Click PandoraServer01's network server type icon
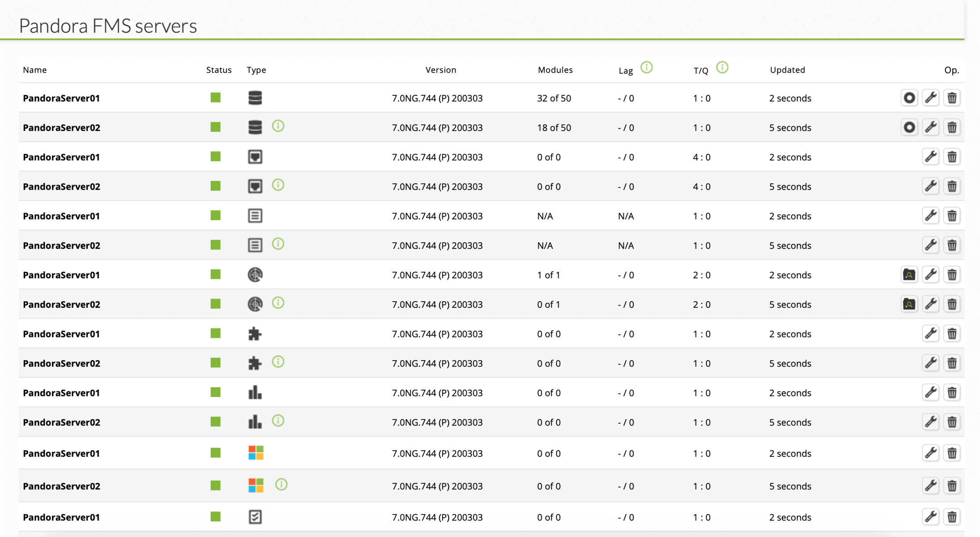 tap(255, 157)
